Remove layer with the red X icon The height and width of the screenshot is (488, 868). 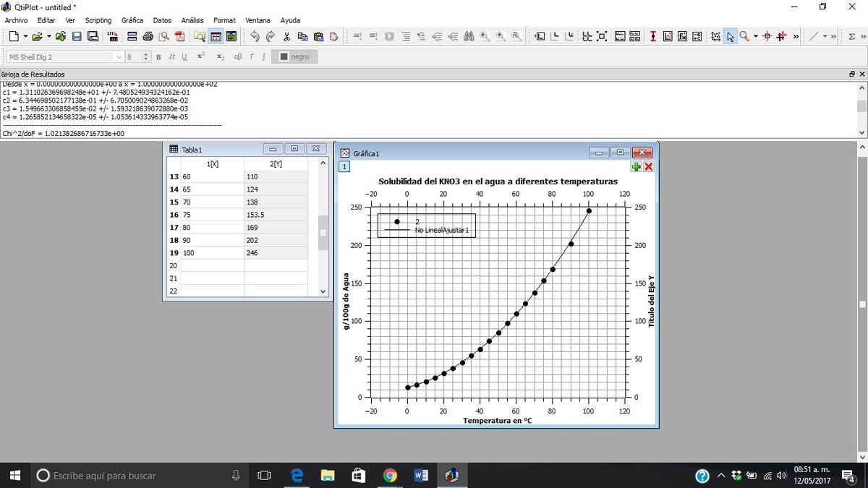(649, 167)
